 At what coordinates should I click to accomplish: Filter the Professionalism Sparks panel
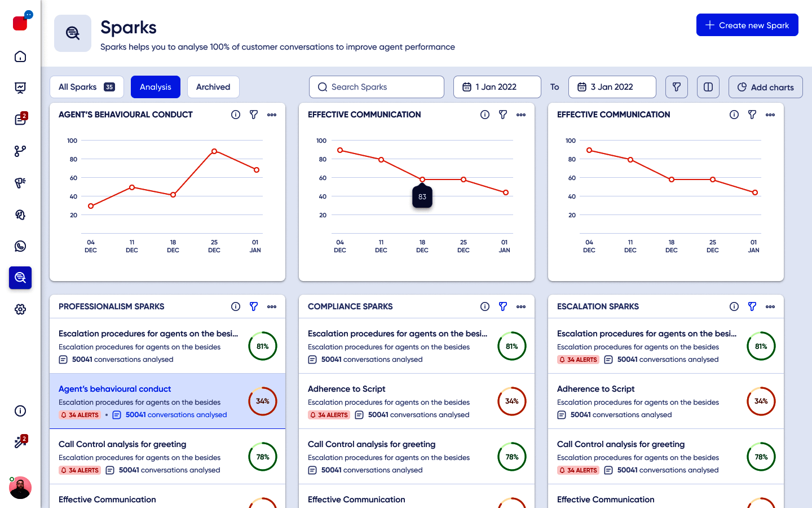click(x=254, y=306)
